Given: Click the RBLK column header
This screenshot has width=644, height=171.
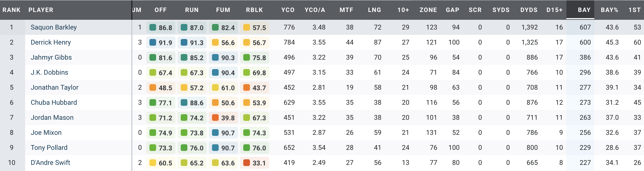Looking at the screenshot, I should coord(254,10).
